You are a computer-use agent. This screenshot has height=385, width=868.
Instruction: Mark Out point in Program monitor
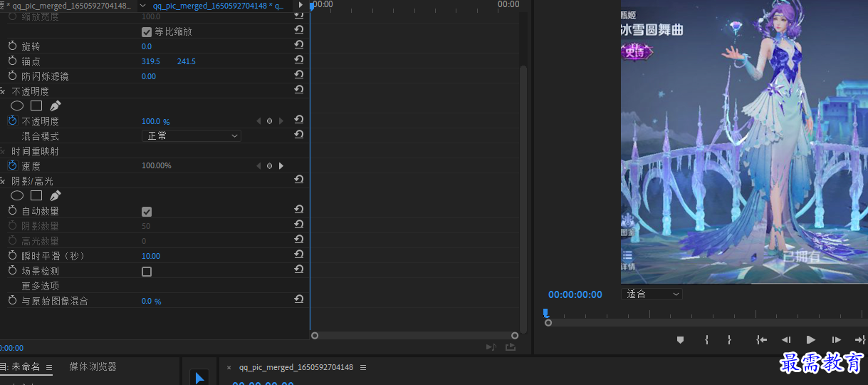pyautogui.click(x=729, y=340)
